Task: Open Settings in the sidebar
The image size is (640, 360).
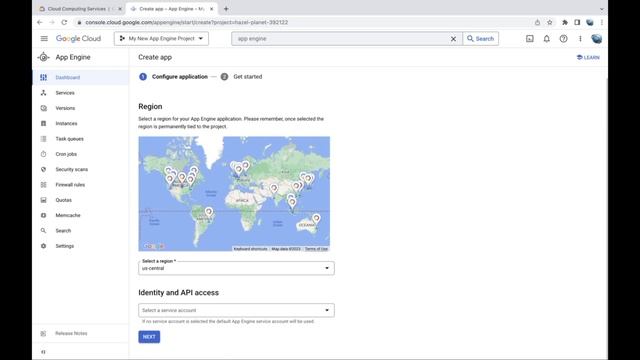Action: coord(80,246)
